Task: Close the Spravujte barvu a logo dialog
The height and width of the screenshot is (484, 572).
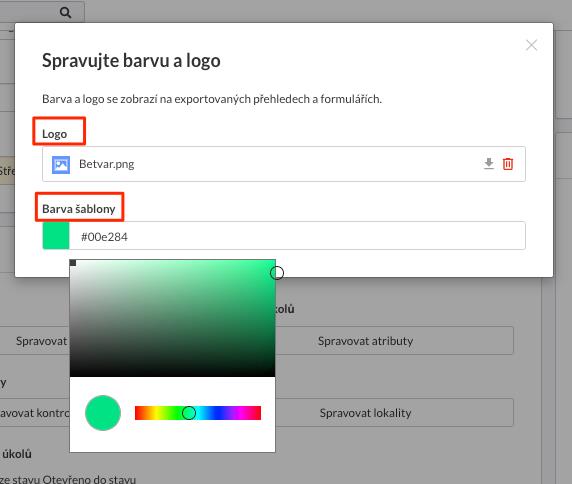Action: (x=532, y=45)
